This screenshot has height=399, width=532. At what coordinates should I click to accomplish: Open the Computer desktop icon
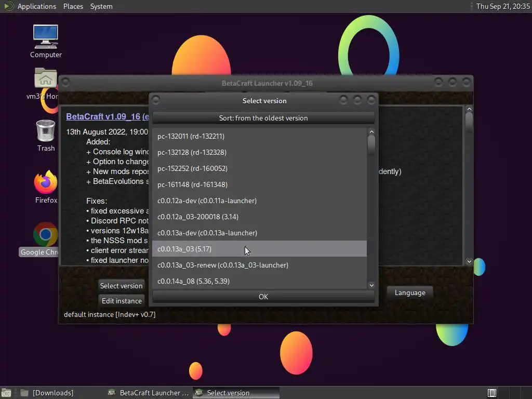click(46, 41)
